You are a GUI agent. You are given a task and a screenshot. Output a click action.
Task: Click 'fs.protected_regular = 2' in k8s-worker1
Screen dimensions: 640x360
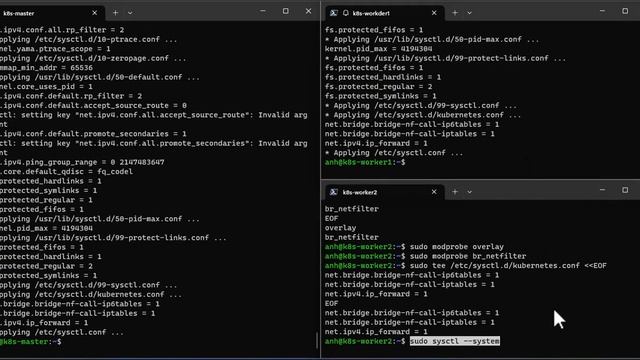pyautogui.click(x=378, y=87)
